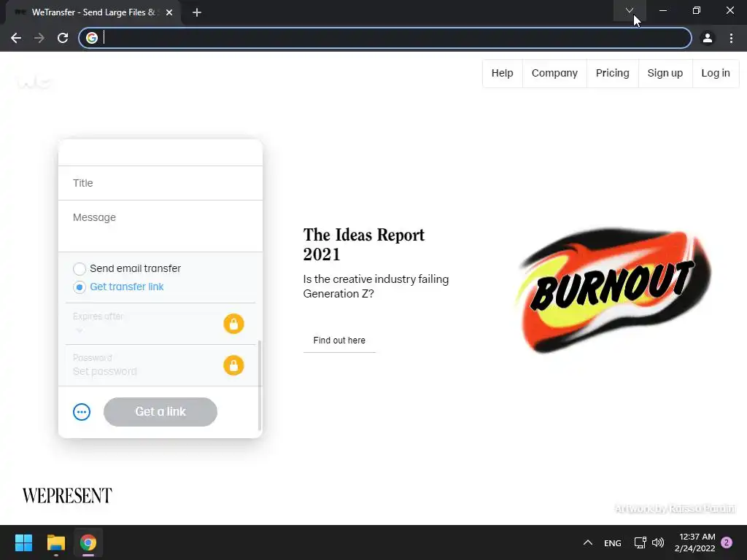747x560 pixels.
Task: Click into the Message field
Action: click(160, 226)
